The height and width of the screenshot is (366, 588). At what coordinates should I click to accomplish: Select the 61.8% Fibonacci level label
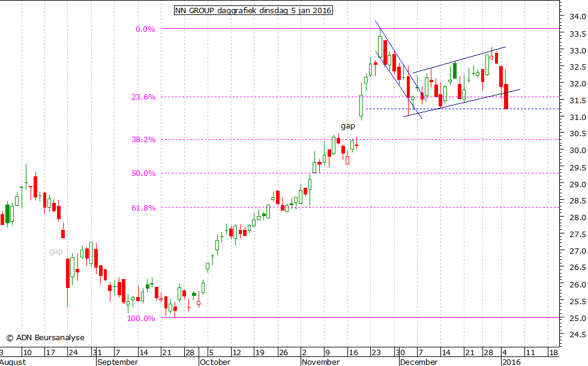tap(143, 208)
